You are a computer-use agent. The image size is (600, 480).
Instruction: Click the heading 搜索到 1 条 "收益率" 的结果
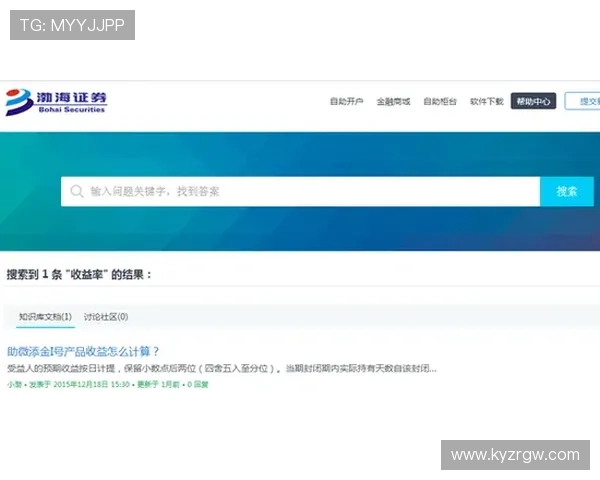tap(79, 274)
